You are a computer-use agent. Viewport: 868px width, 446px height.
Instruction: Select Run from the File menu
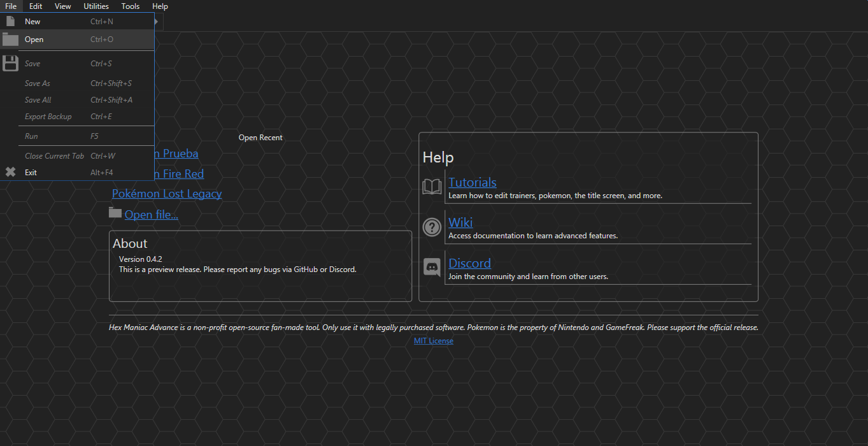pyautogui.click(x=32, y=136)
